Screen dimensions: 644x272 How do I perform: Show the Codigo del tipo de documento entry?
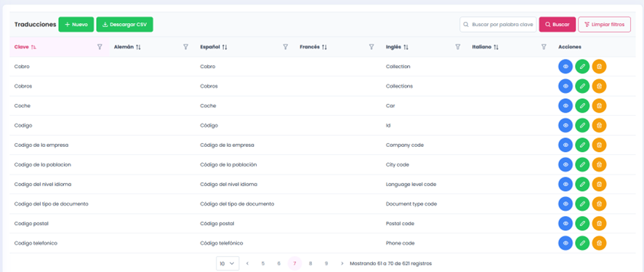[x=565, y=204]
